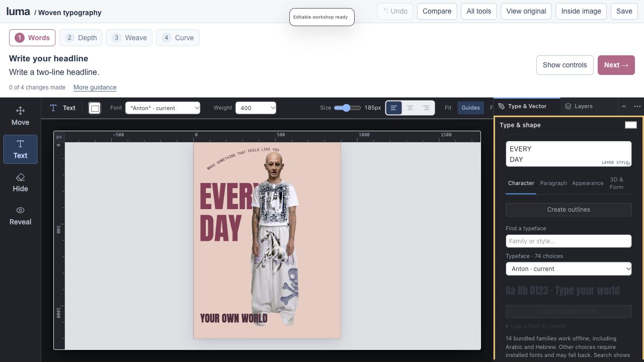Select the Hide eraser tool
Viewport: 644px width, 362px height.
point(20,183)
